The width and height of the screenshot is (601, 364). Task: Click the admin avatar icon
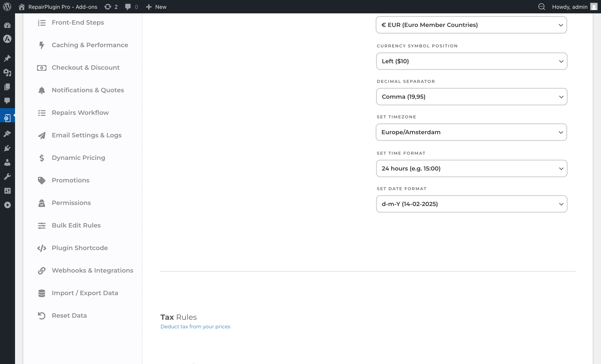(x=594, y=7)
